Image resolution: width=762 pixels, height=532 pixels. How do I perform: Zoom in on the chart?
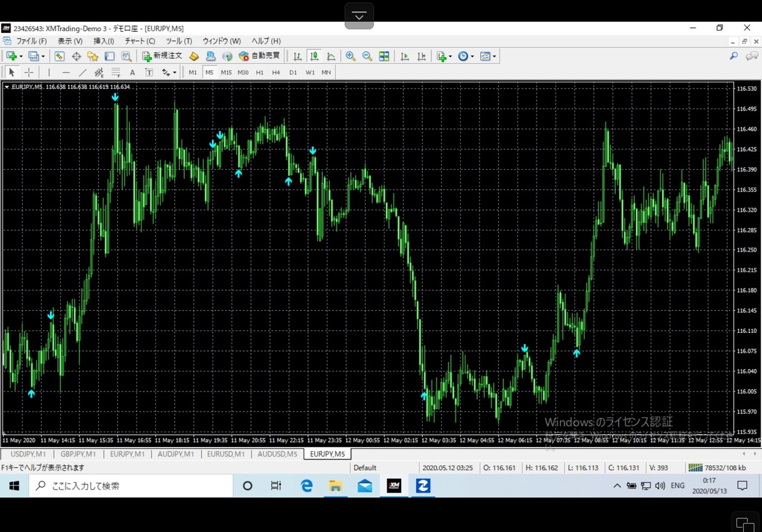(350, 56)
